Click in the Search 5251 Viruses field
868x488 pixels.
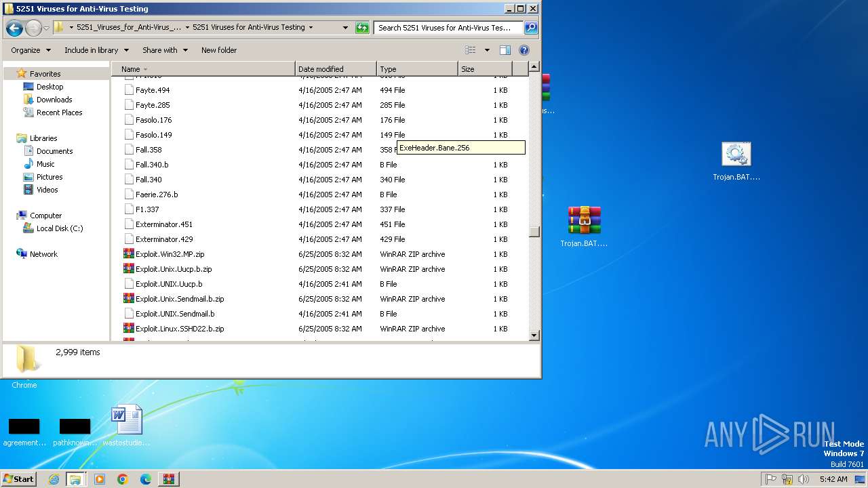coord(448,28)
